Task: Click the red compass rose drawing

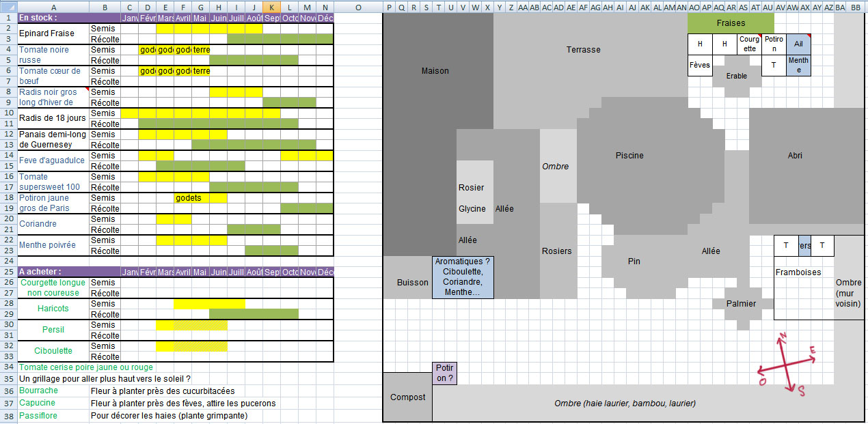Action: coord(786,364)
